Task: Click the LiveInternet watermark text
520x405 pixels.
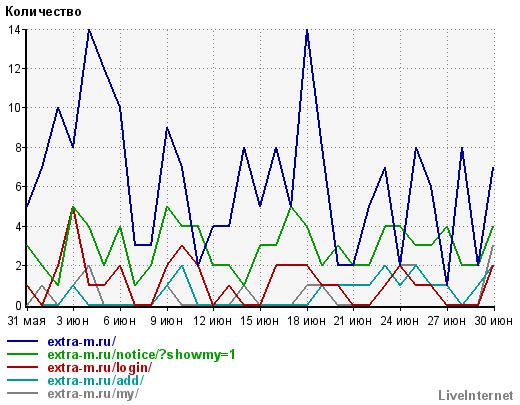Action: (x=476, y=396)
